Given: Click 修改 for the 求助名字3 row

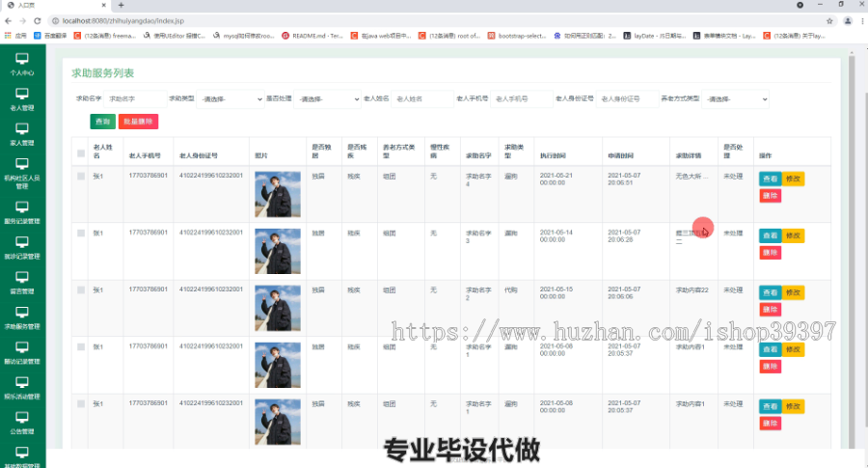Looking at the screenshot, I should (x=793, y=235).
